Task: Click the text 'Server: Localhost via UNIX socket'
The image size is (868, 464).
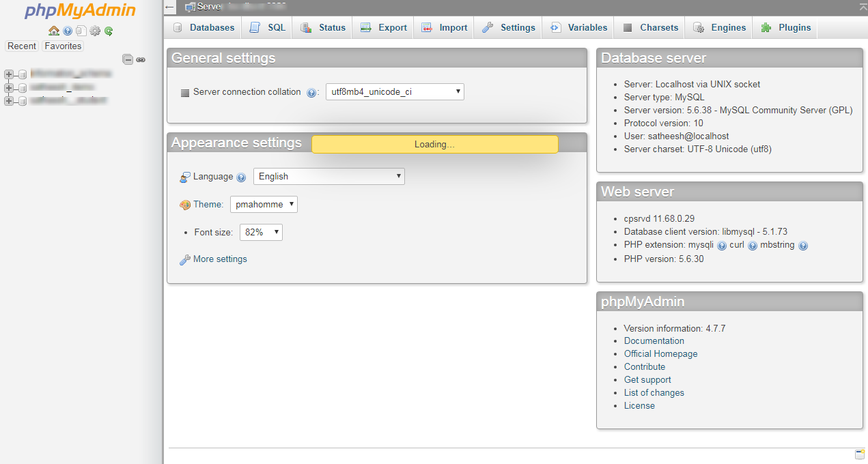Action: tap(692, 85)
